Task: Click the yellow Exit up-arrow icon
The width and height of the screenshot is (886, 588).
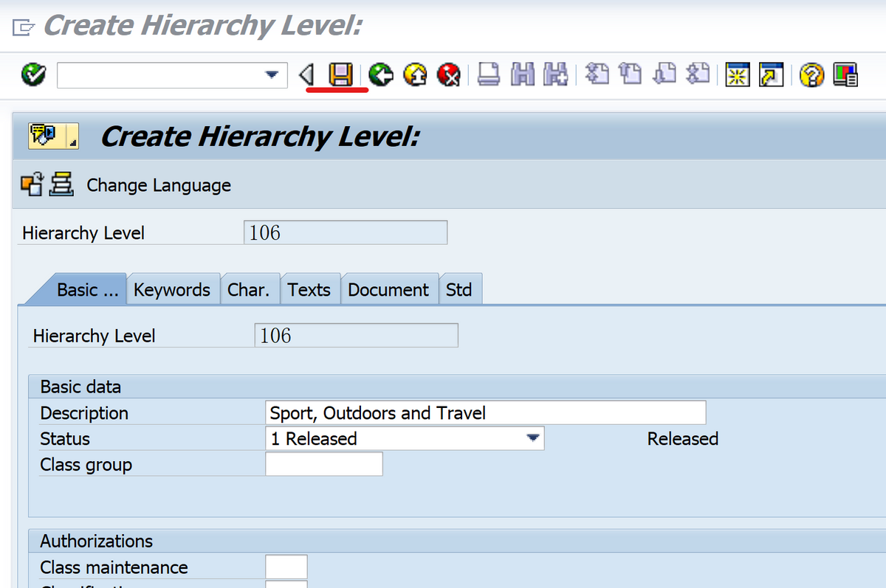Action: [x=416, y=75]
